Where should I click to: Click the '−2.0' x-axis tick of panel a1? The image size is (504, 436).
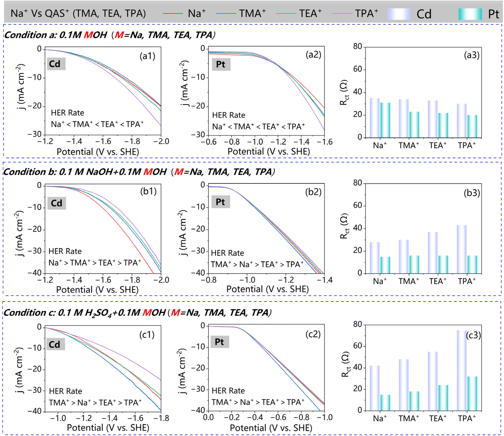(x=161, y=141)
